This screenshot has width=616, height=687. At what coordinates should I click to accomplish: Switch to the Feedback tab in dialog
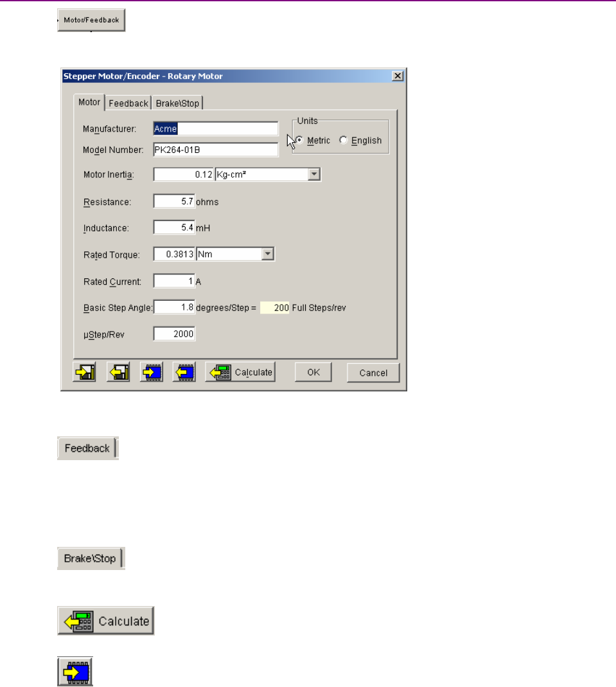[x=128, y=103]
